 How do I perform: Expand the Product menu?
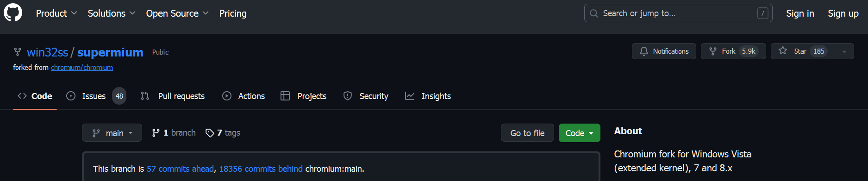click(56, 13)
